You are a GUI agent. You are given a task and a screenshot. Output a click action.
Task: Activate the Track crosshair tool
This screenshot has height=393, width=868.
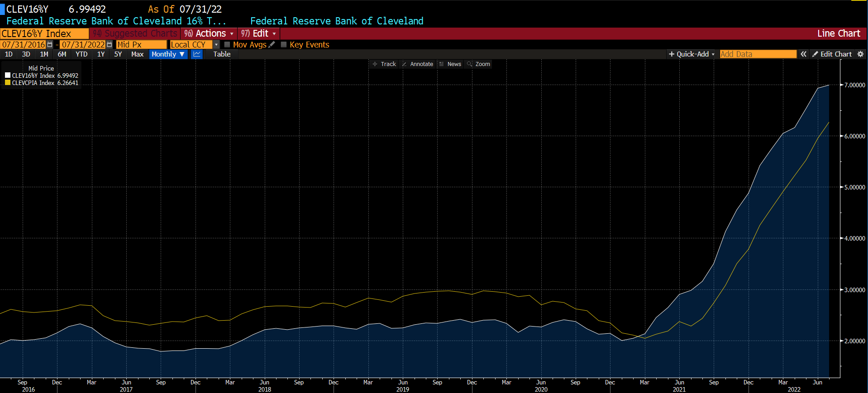pos(384,64)
